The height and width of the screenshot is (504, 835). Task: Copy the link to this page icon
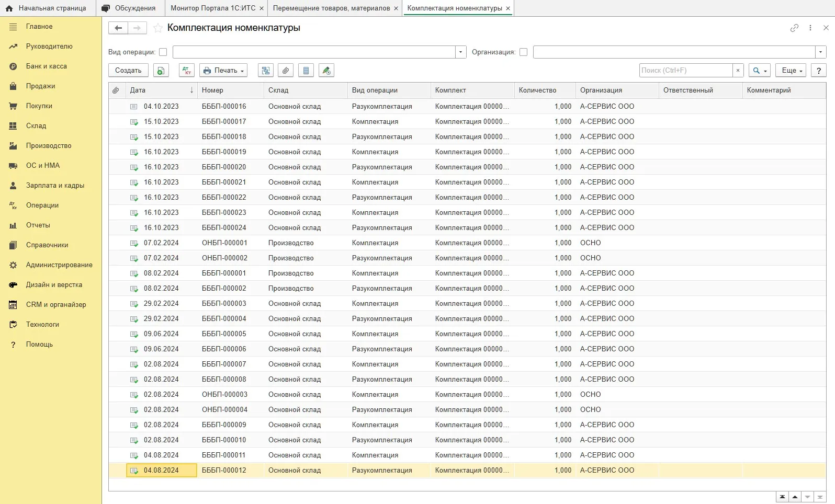click(x=794, y=28)
